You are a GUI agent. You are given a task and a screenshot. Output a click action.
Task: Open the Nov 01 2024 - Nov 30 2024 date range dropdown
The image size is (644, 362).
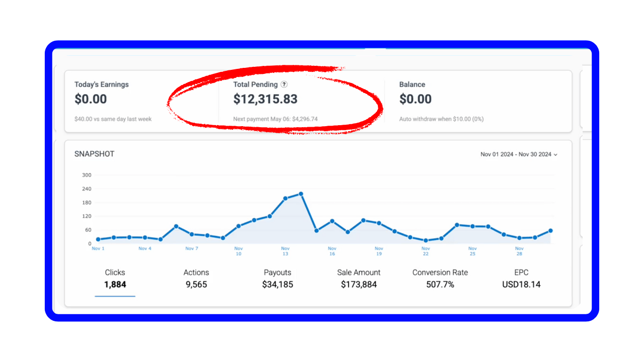(519, 154)
